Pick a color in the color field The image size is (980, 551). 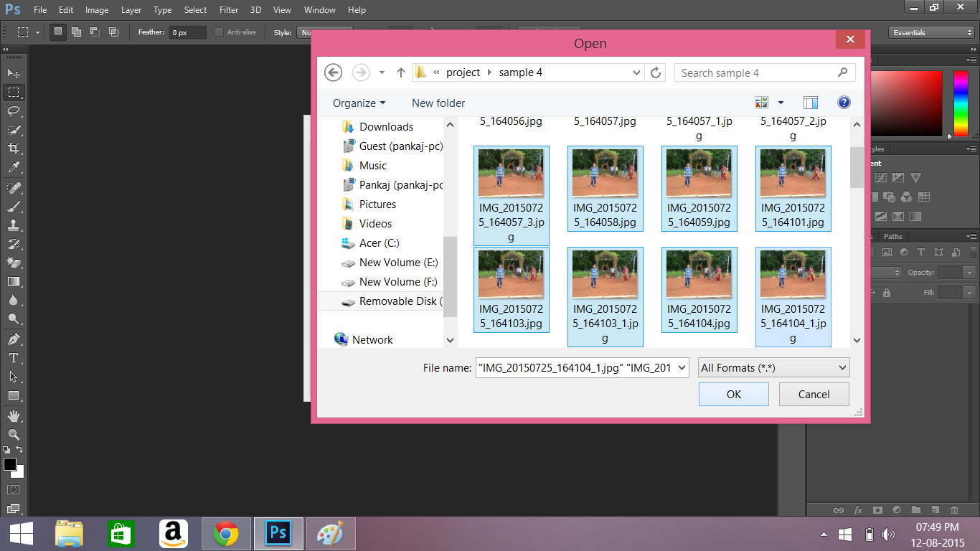pyautogui.click(x=907, y=104)
